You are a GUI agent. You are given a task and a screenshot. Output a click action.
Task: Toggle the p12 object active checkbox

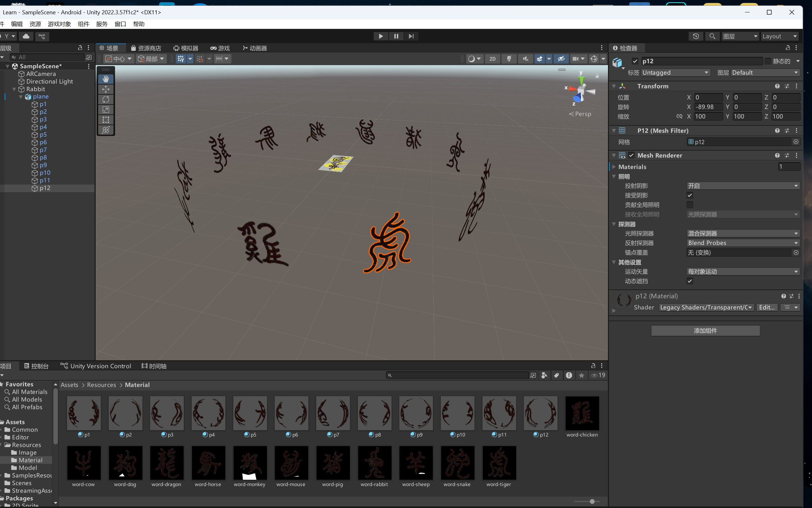[635, 61]
